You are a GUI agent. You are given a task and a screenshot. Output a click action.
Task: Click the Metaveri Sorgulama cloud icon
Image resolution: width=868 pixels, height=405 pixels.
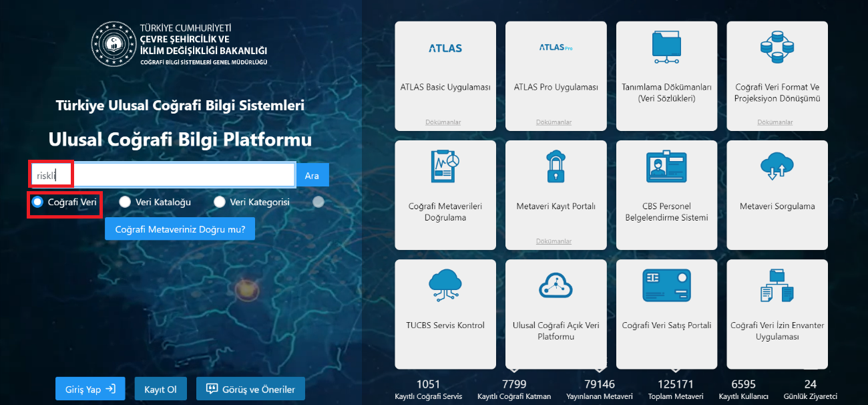coord(777,167)
